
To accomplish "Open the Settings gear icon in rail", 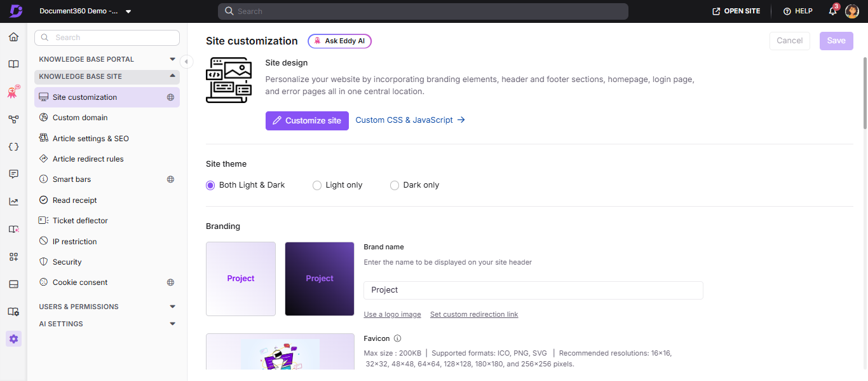I will pyautogui.click(x=14, y=338).
